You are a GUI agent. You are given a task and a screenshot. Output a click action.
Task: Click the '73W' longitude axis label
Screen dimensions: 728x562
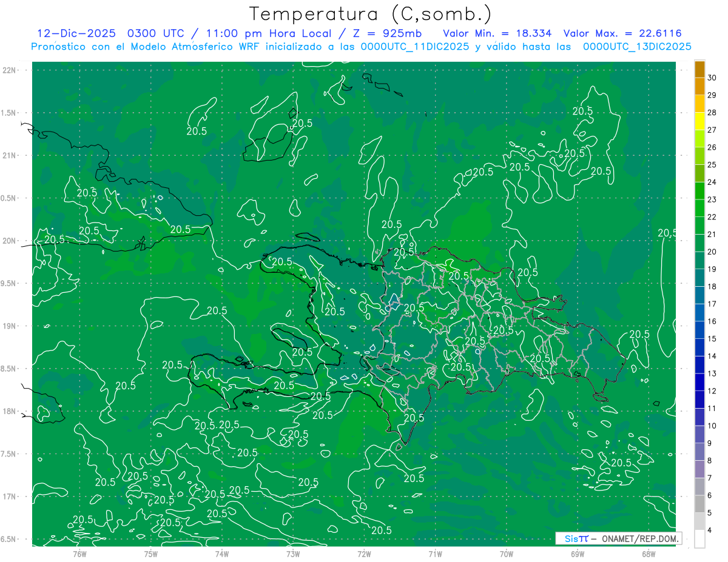tap(293, 554)
